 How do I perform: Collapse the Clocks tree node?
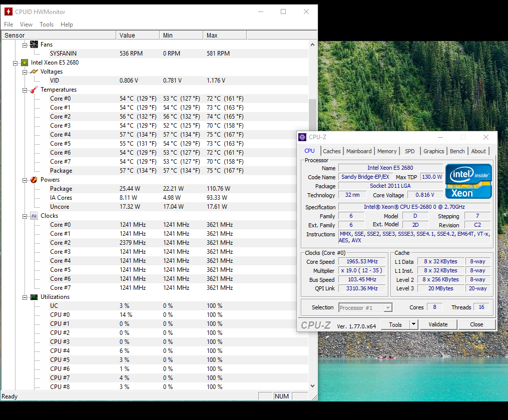(25, 216)
